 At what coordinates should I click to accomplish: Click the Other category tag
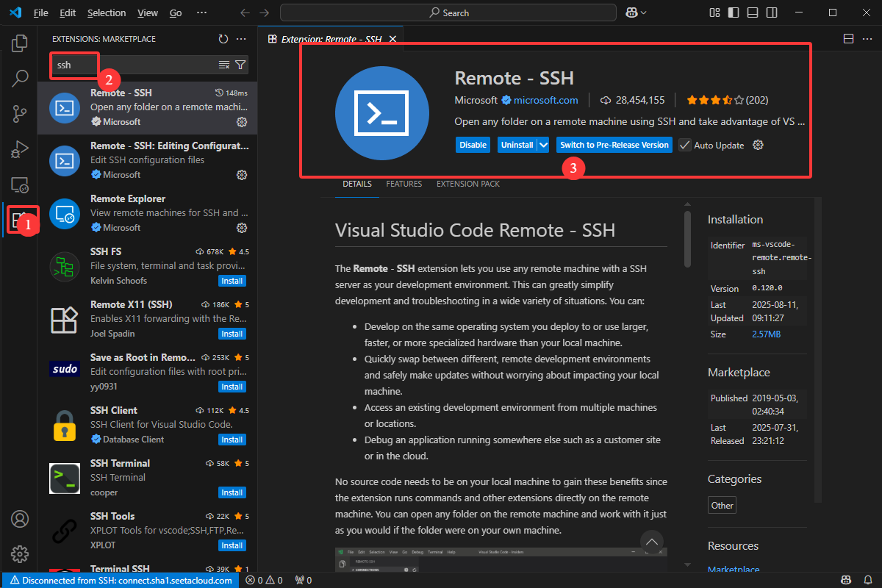click(x=723, y=505)
